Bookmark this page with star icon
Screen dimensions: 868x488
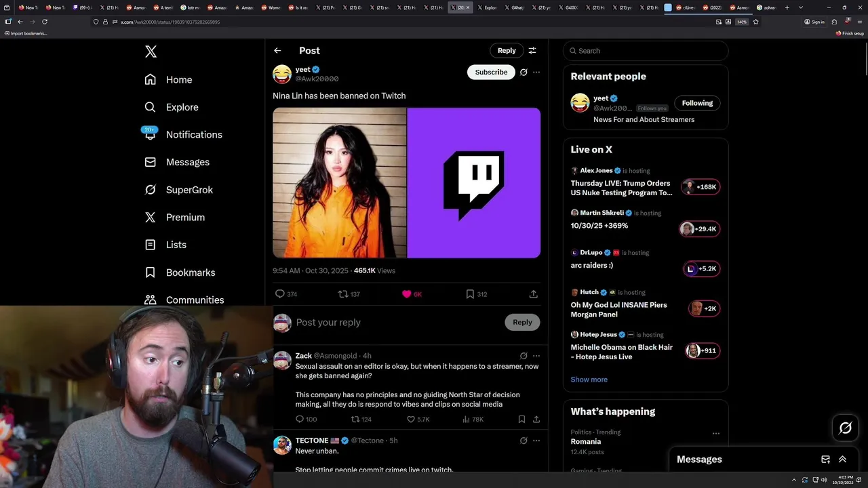[x=755, y=22]
